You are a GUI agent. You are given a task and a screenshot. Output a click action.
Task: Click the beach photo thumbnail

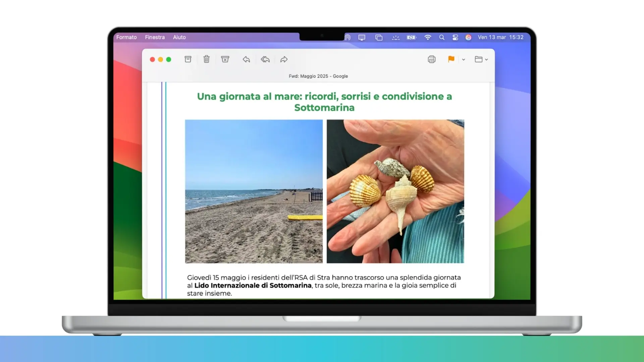(x=254, y=191)
